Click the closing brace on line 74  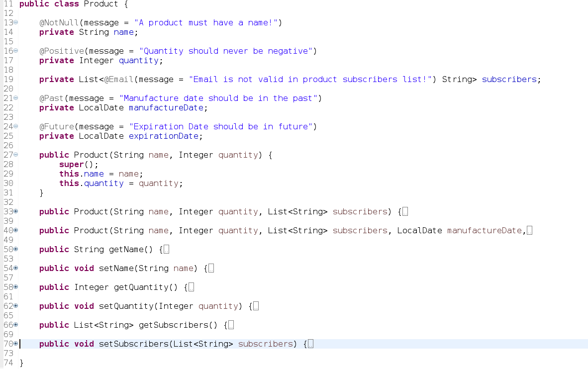(21, 363)
